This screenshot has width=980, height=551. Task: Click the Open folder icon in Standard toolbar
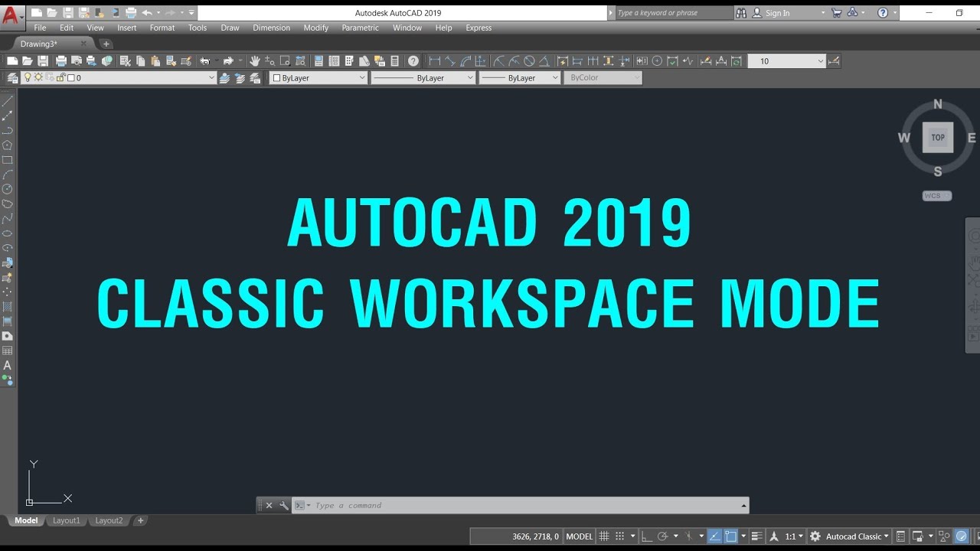pyautogui.click(x=28, y=61)
